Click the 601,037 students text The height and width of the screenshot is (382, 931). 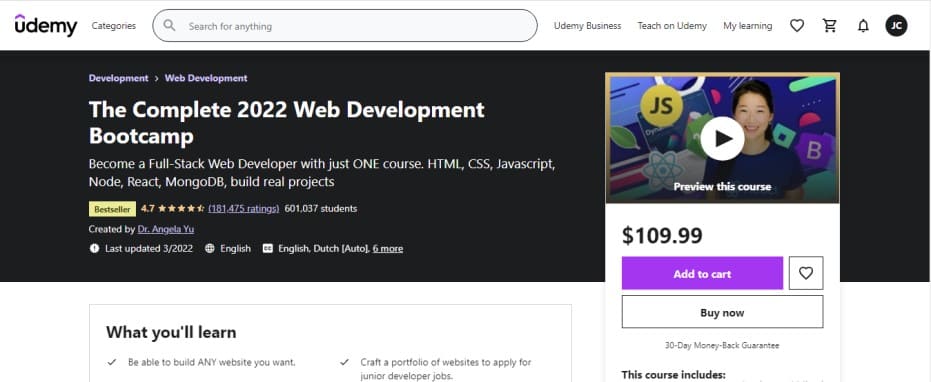(x=321, y=209)
